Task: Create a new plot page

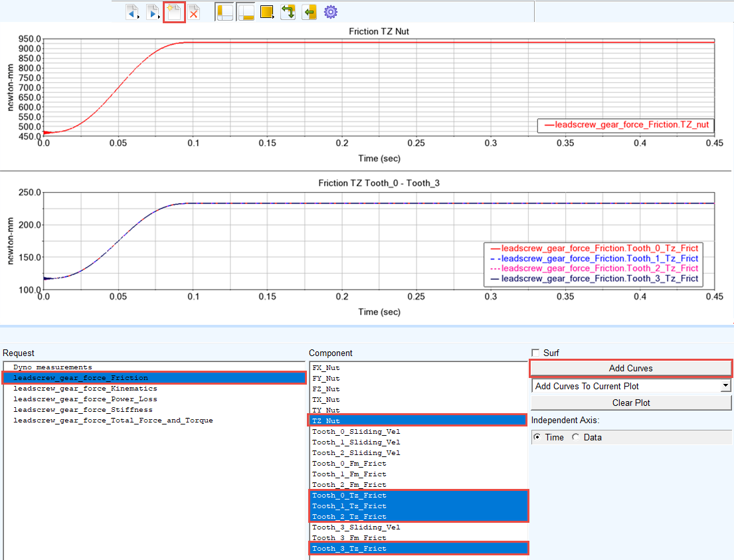Action: [x=174, y=12]
